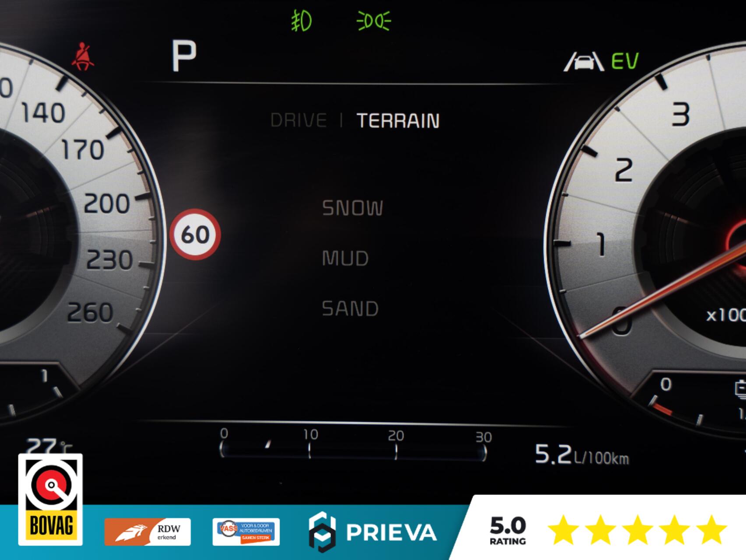Viewport: 746px width, 560px height.
Task: Select the TERRAIN tab
Action: coord(398,121)
